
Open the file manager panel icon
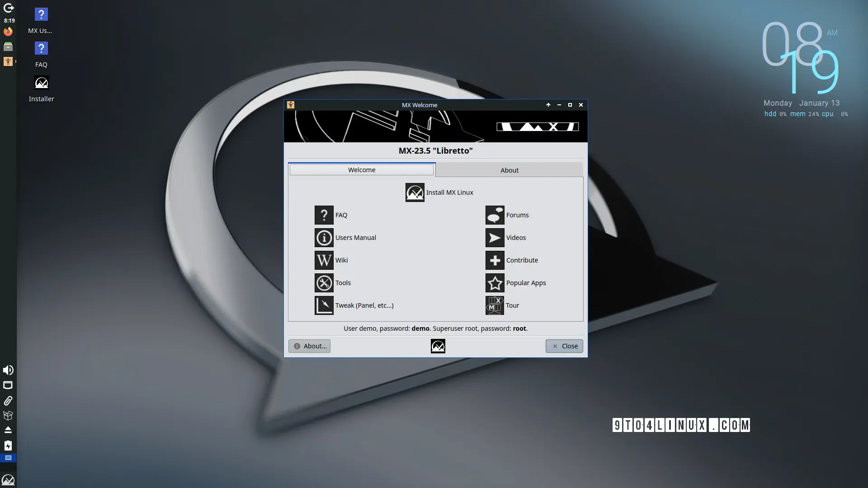coord(8,47)
